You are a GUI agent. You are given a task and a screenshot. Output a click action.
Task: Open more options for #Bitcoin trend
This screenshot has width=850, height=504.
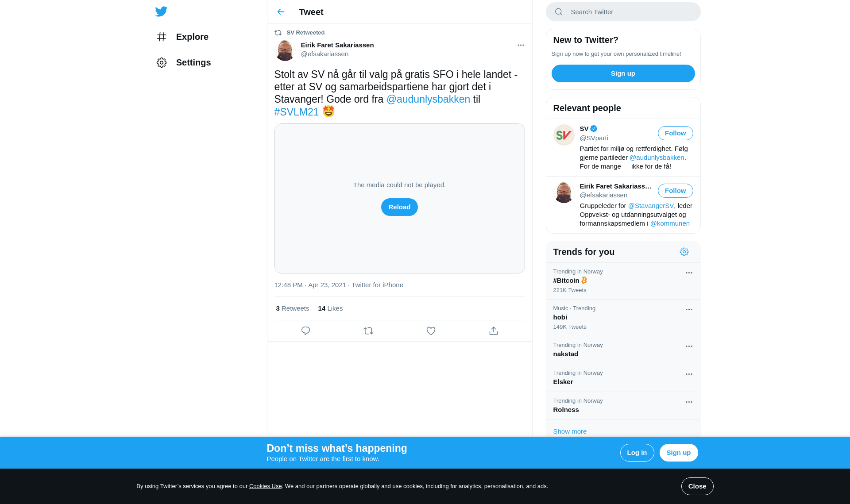tap(689, 273)
